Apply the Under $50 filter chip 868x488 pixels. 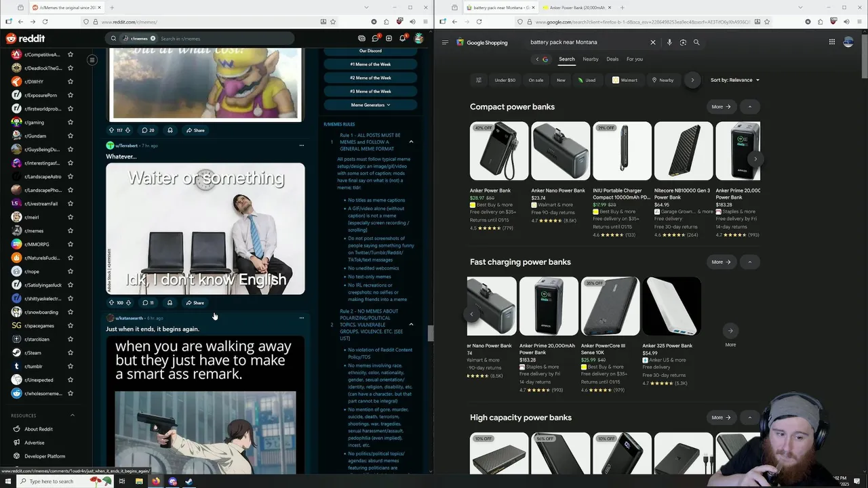point(505,80)
